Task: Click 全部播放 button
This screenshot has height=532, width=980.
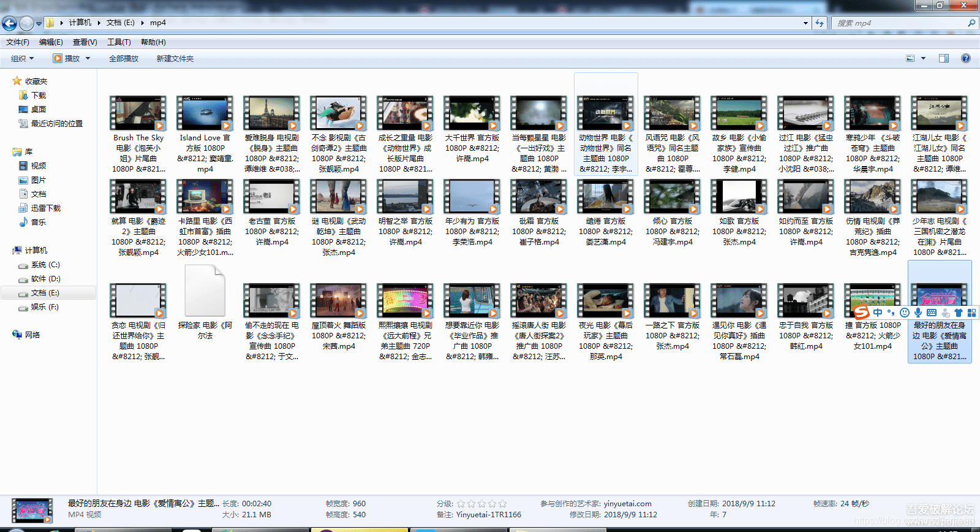Action: (x=124, y=59)
